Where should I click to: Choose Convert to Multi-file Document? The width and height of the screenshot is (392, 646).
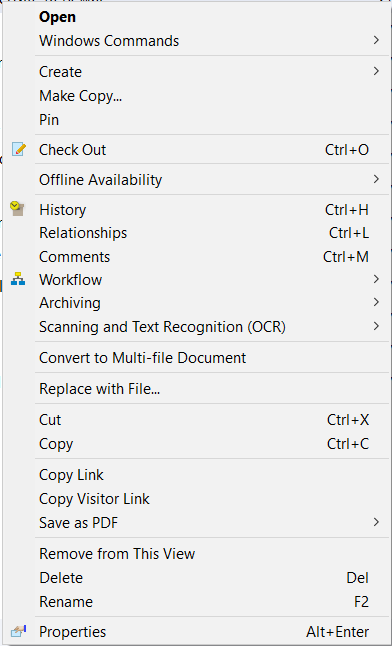point(196,357)
